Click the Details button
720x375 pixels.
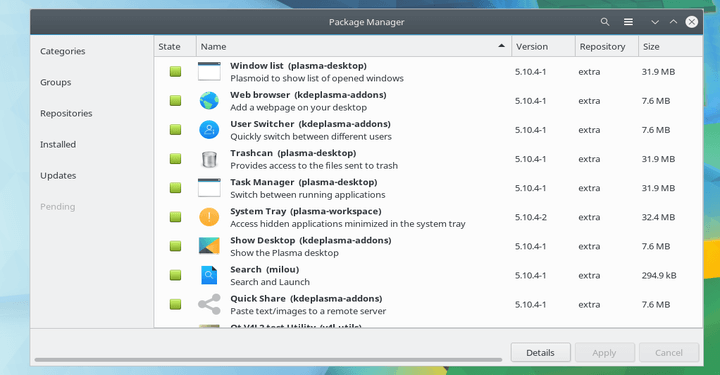(x=540, y=353)
